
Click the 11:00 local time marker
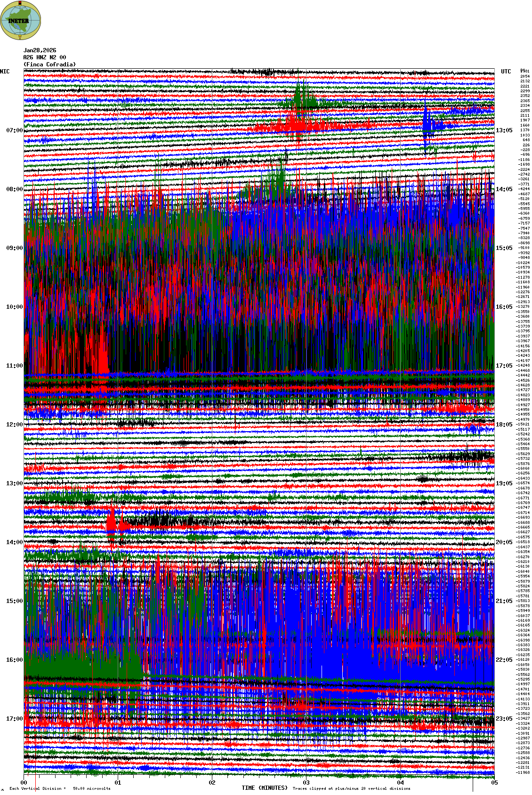tap(14, 366)
